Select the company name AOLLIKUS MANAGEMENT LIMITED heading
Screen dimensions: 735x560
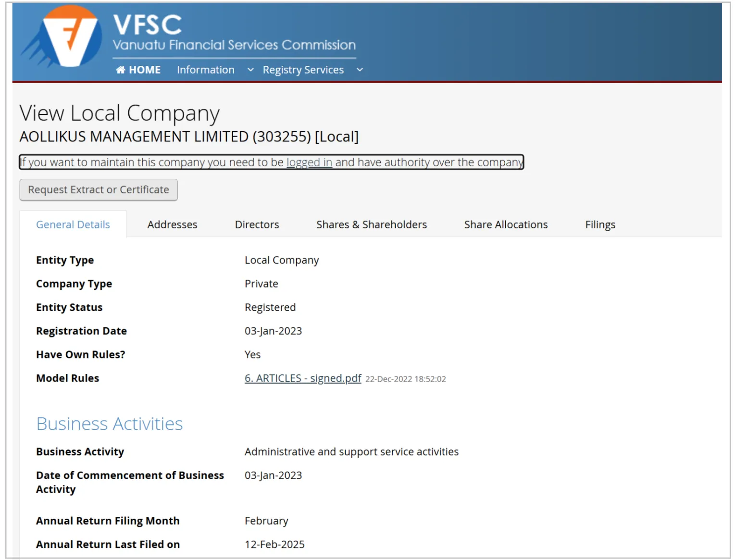click(x=189, y=137)
